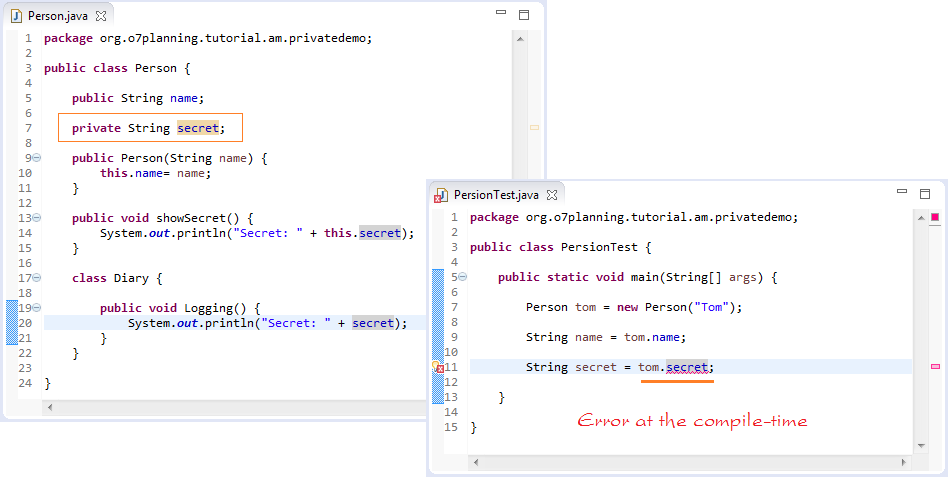Close the PersionTest.java tab
The height and width of the screenshot is (477, 948).
coord(551,195)
